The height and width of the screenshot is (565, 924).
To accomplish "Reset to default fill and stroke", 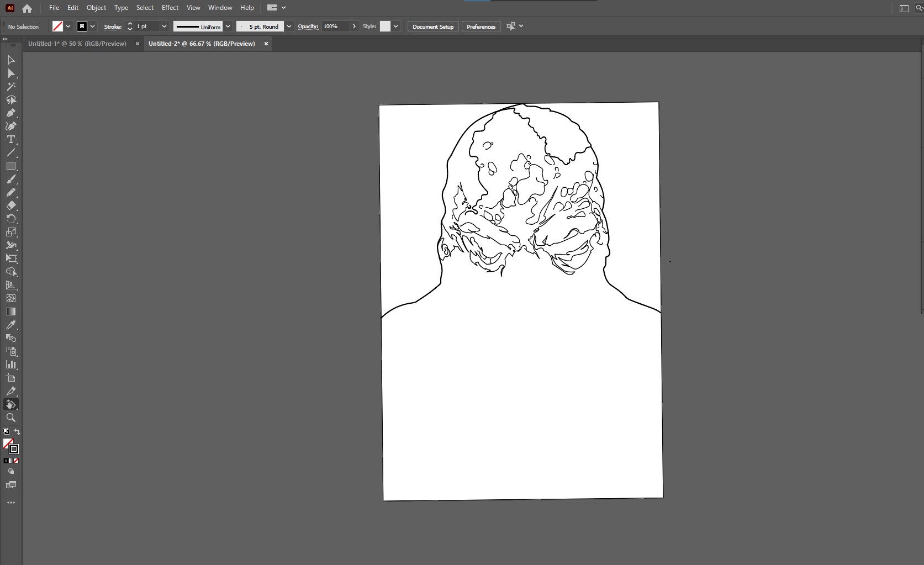I will [6, 432].
